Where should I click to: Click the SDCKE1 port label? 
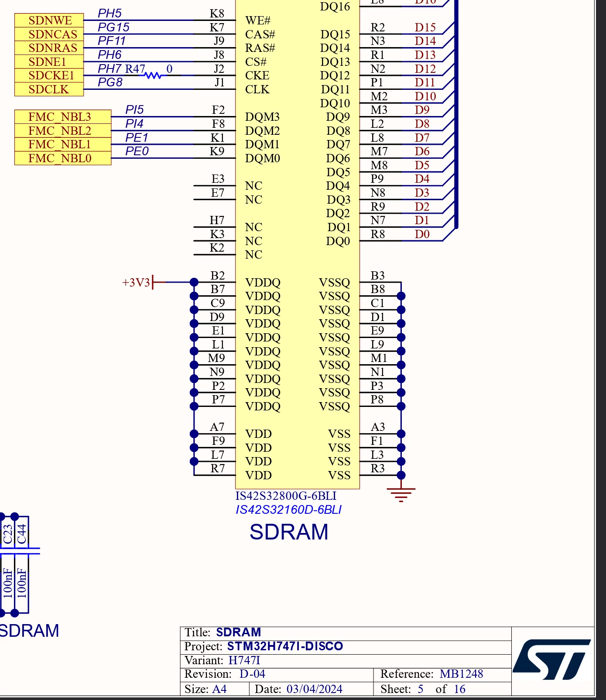point(49,75)
